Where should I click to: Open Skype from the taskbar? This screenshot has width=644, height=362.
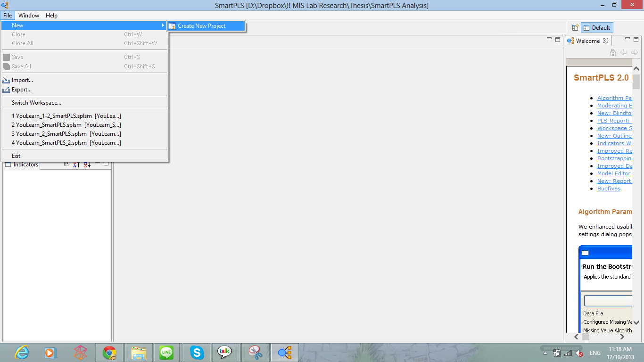tap(197, 353)
